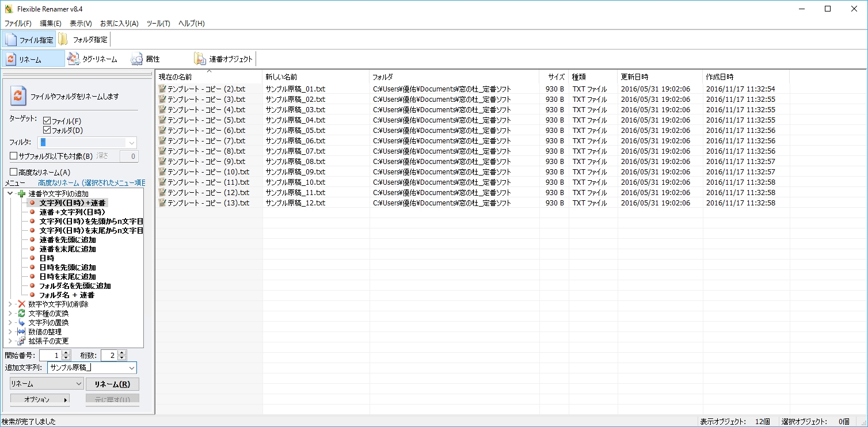868x427 pixels.
Task: Uncheck the ファイル(F) target checkbox
Action: tap(47, 121)
